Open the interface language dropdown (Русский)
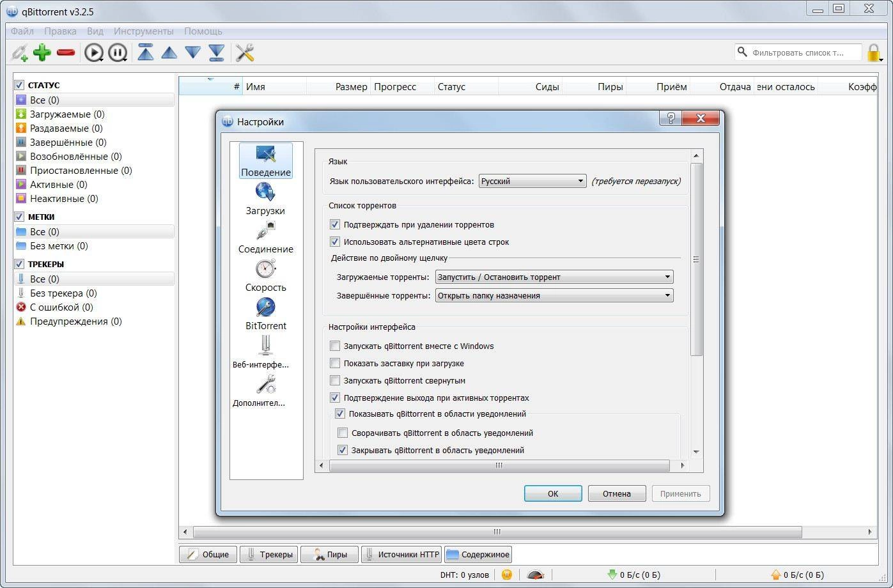The width and height of the screenshot is (893, 588). 532,182
